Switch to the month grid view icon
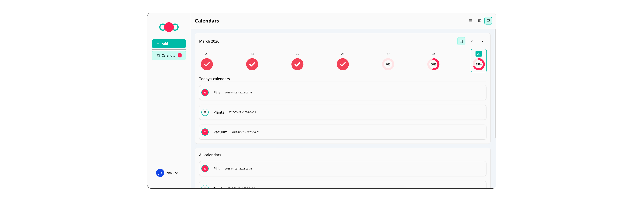This screenshot has height=201, width=644. point(470,21)
